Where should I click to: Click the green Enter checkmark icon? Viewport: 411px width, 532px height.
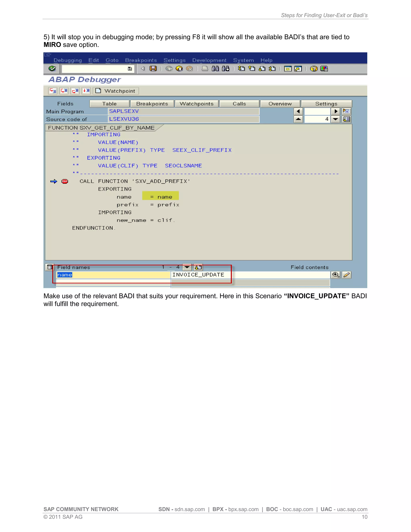[52, 69]
